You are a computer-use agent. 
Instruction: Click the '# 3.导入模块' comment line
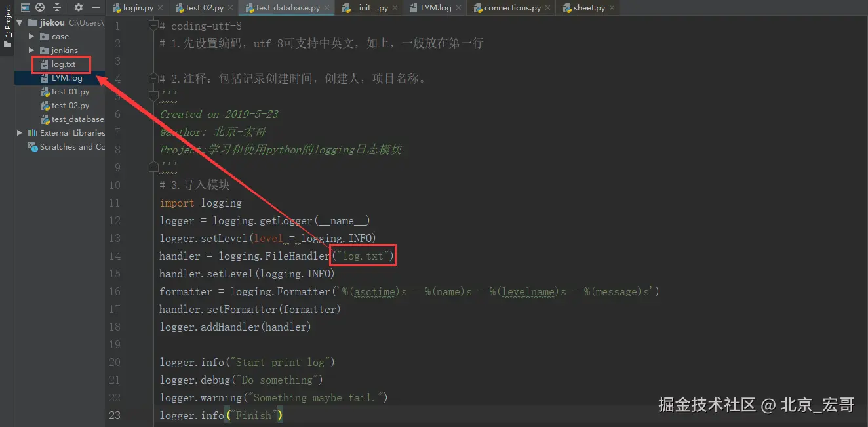pos(195,185)
